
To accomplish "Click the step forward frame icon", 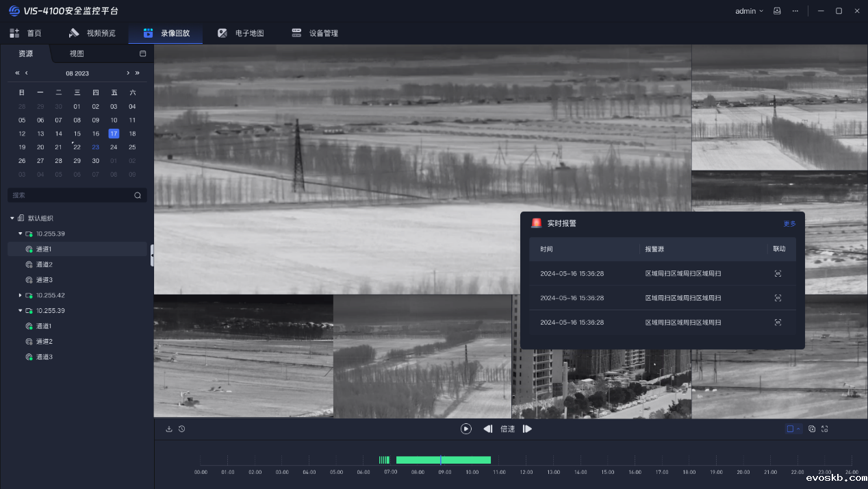I will [x=527, y=429].
